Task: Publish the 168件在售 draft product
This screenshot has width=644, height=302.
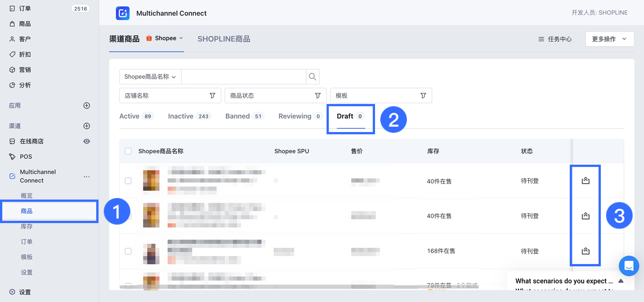Action: [x=586, y=251]
